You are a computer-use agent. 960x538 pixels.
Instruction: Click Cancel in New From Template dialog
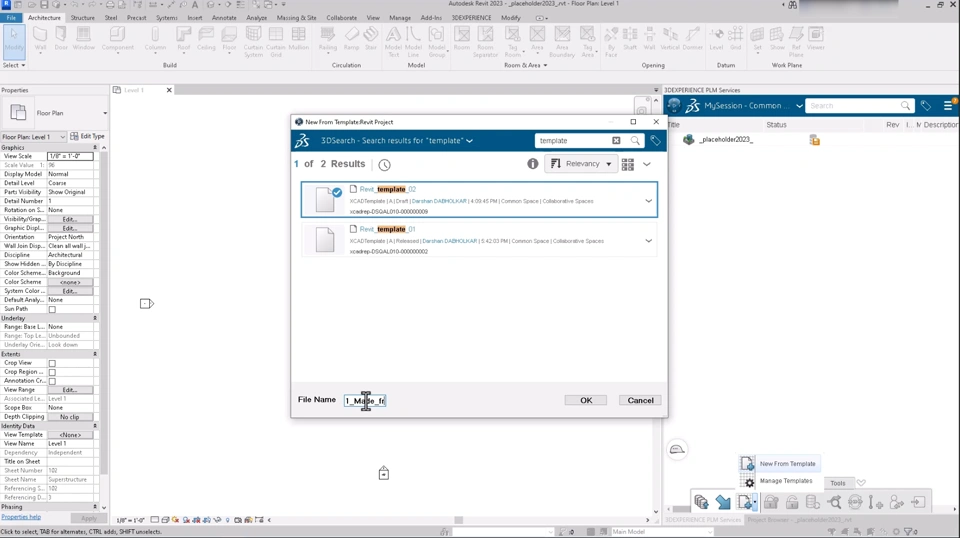click(640, 400)
